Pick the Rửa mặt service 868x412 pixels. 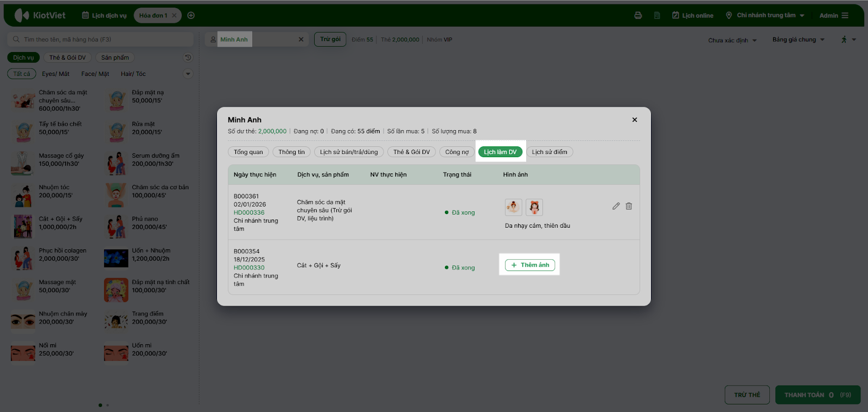coord(145,132)
